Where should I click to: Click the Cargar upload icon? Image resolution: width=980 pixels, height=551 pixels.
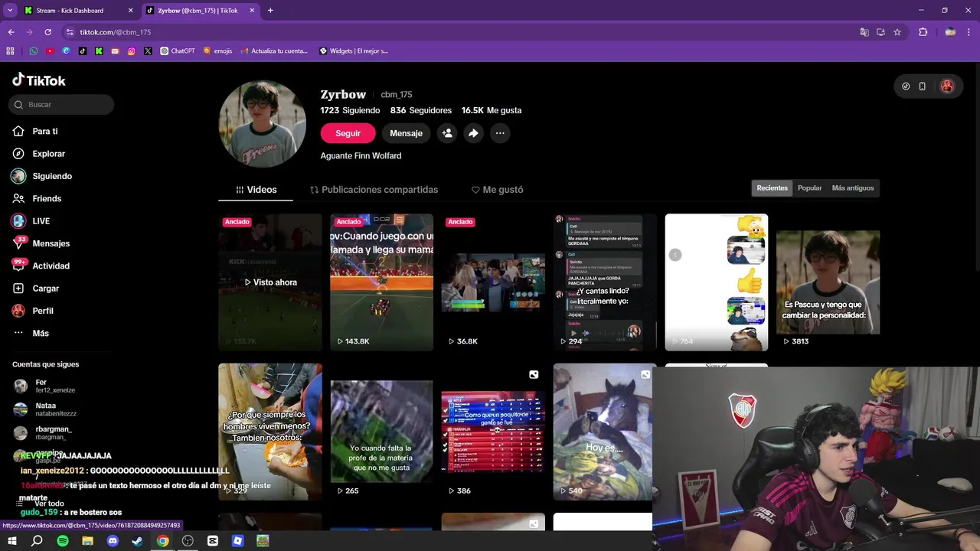18,289
